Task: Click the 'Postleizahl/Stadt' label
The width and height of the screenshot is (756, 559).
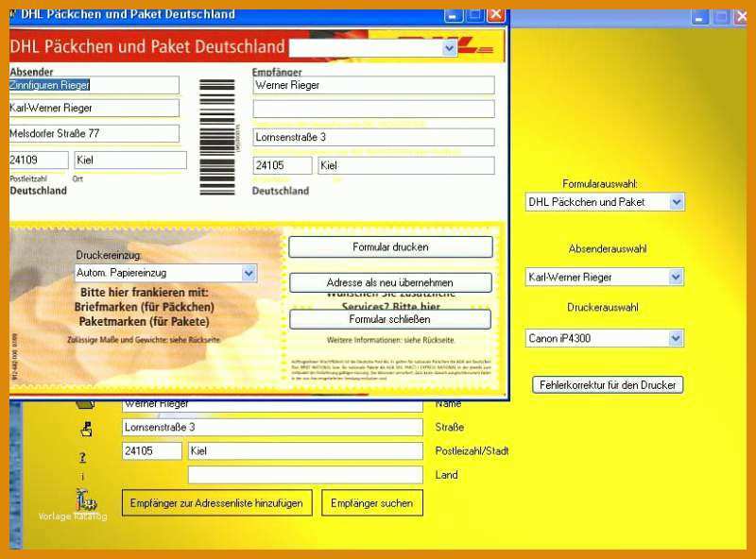Action: (x=472, y=451)
